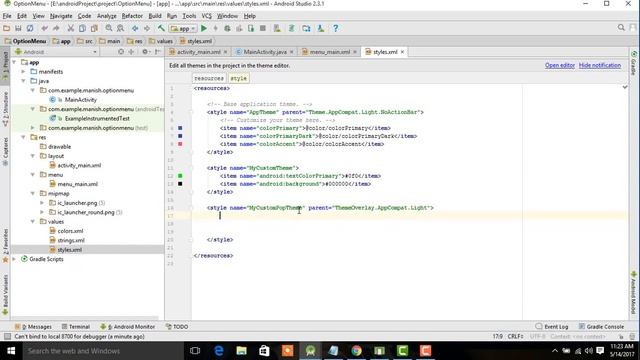Click the Make Project hammer icon
This screenshot has width=640, height=360.
[161, 28]
